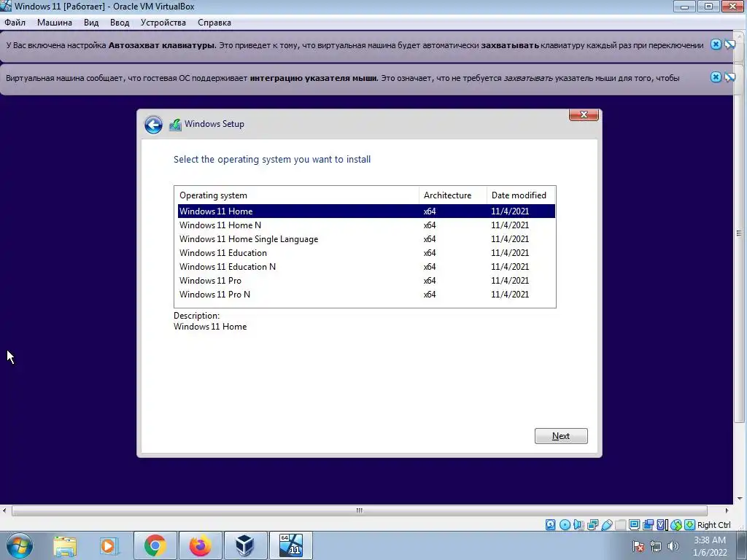Click the horizontal scrollbar of the VM window
This screenshot has height=560, width=747.
[359, 510]
